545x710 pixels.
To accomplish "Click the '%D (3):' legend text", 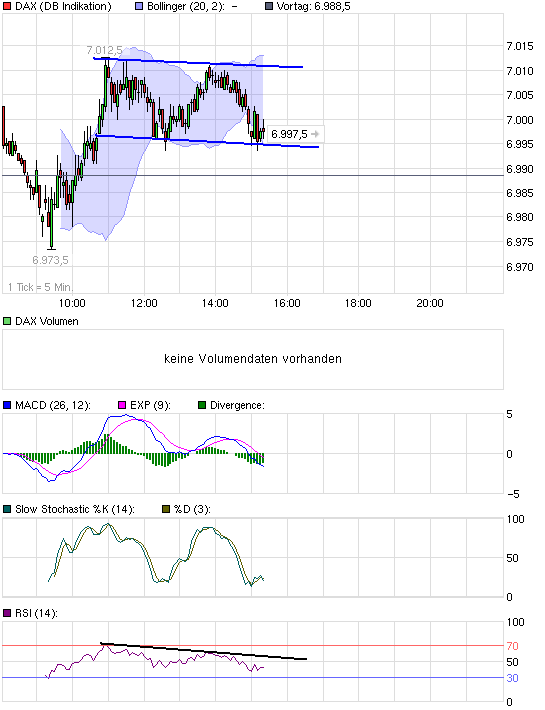I will pyautogui.click(x=192, y=509).
